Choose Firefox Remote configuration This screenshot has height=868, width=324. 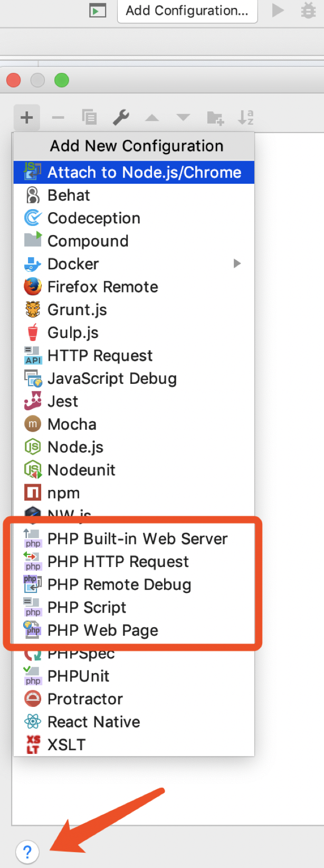coord(134,287)
